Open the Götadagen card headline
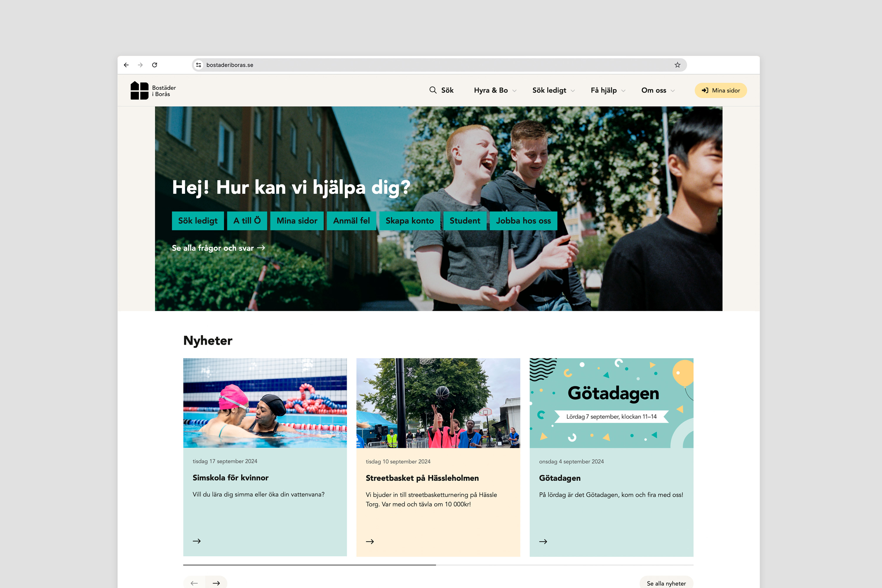The image size is (882, 588). coord(560,478)
